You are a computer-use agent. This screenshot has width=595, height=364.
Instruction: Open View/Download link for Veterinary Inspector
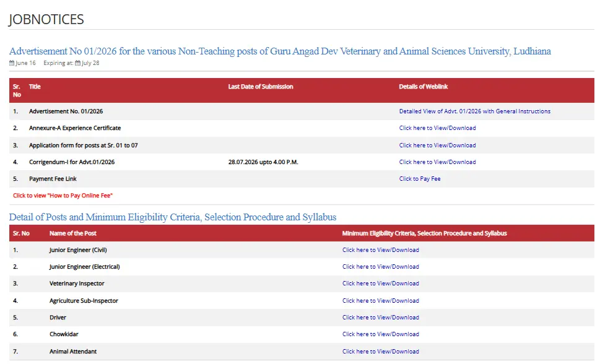pos(381,283)
